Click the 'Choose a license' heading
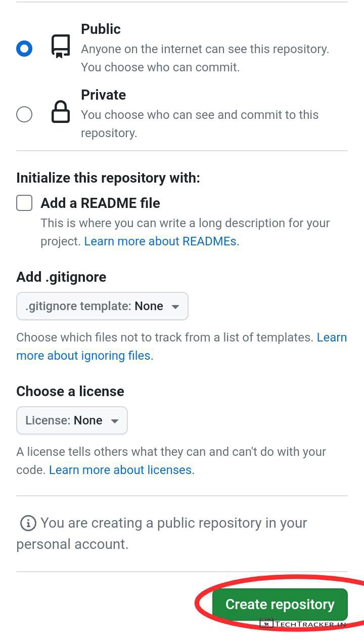Screen dimensions: 364x642 (70, 391)
